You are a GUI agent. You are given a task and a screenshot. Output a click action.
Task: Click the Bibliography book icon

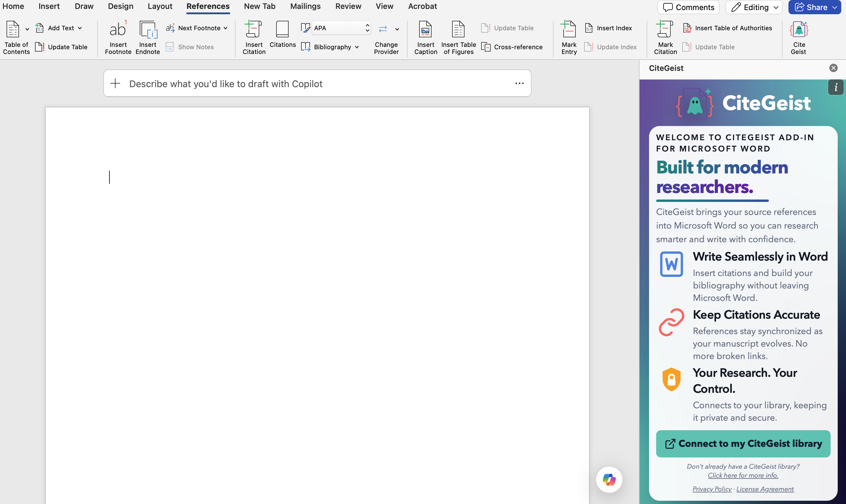point(306,47)
